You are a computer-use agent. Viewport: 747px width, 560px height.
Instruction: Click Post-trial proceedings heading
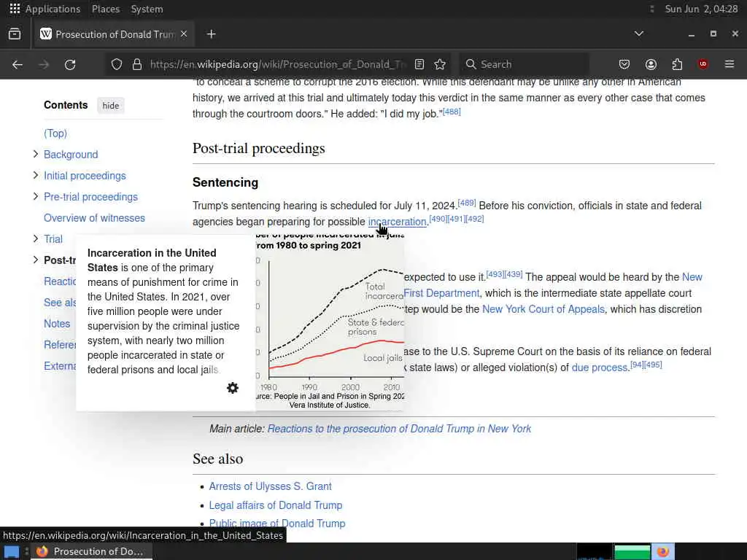click(259, 148)
